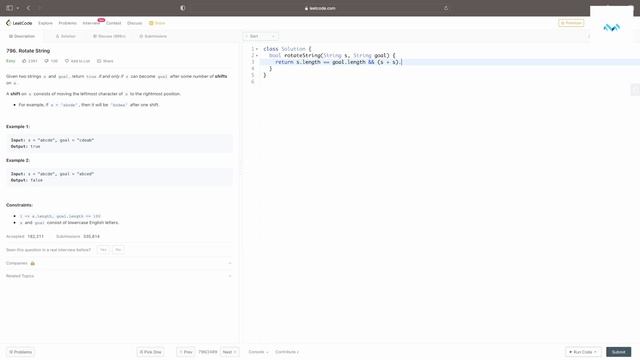Answer Yes to real interview question
The width and height of the screenshot is (640, 360).
point(103,250)
